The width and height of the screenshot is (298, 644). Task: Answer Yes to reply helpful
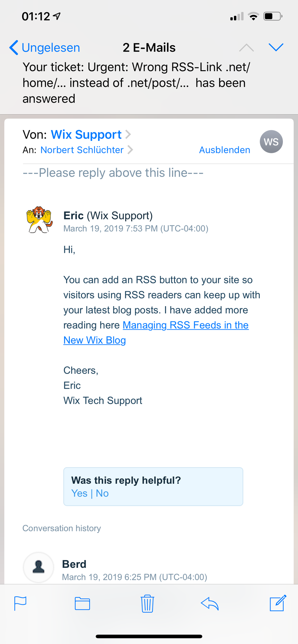[x=79, y=493]
